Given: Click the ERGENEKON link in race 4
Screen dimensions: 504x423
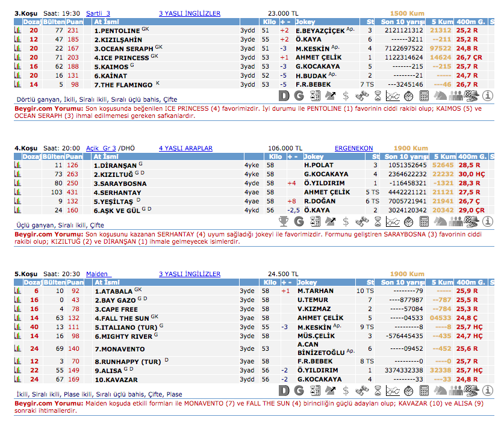Looking at the screenshot, I should point(353,148).
